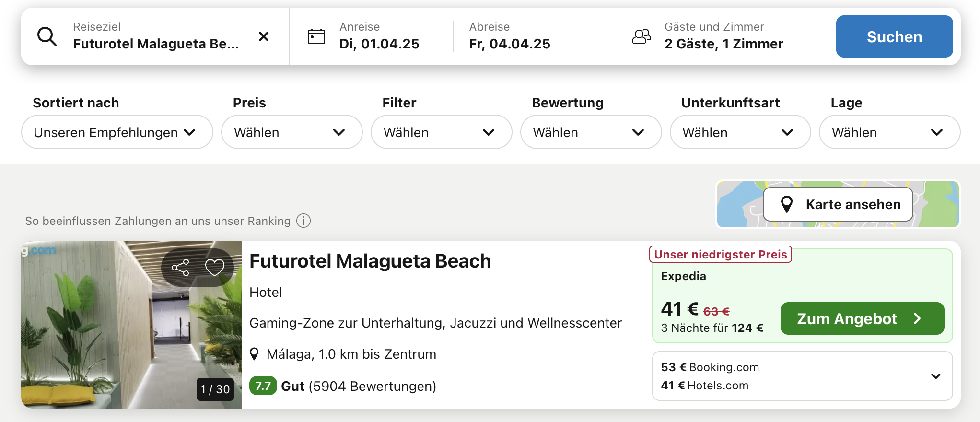Screen dimensions: 980x422
Task: Open the Lage dropdown
Action: tap(889, 132)
